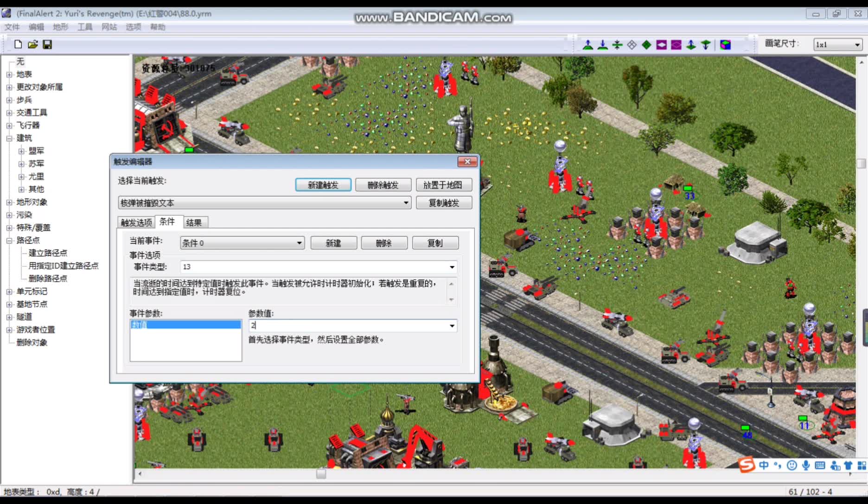Expand the 交通工具 tree node
This screenshot has height=504, width=868.
click(x=9, y=113)
